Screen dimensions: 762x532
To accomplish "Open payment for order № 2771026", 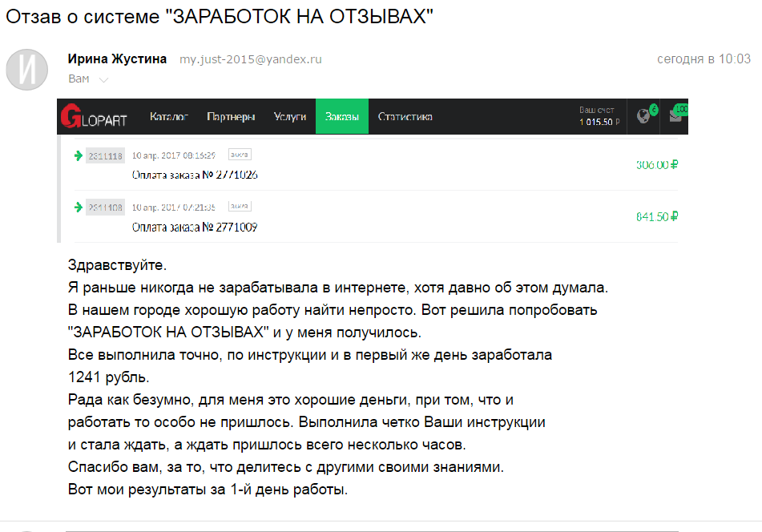I will point(195,175).
